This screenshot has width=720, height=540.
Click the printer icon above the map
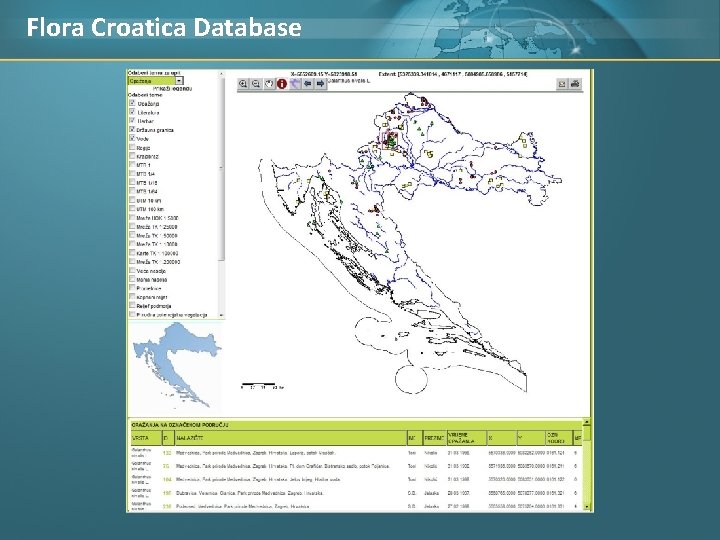(x=575, y=84)
